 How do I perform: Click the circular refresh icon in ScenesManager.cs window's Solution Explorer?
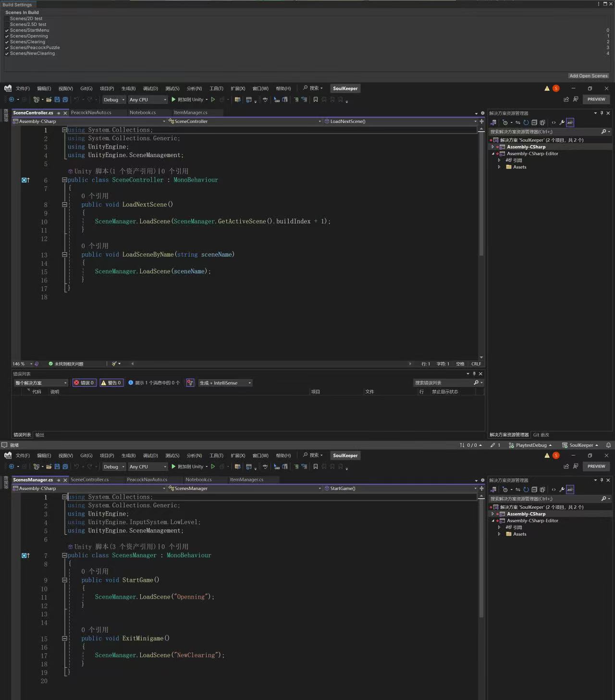526,490
